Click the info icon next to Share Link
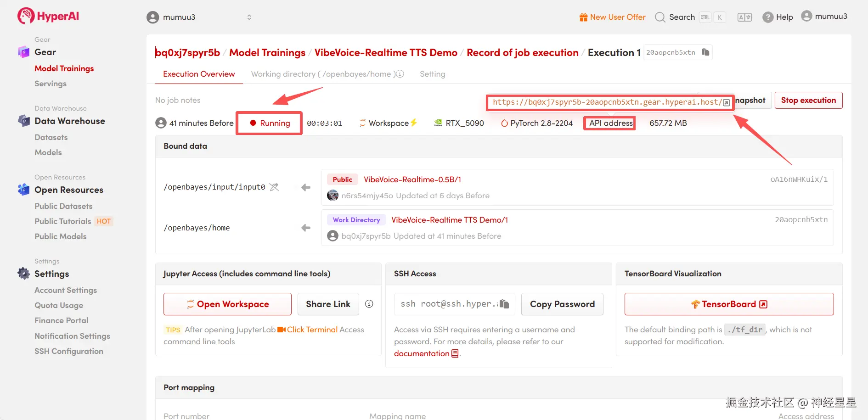 pyautogui.click(x=369, y=304)
